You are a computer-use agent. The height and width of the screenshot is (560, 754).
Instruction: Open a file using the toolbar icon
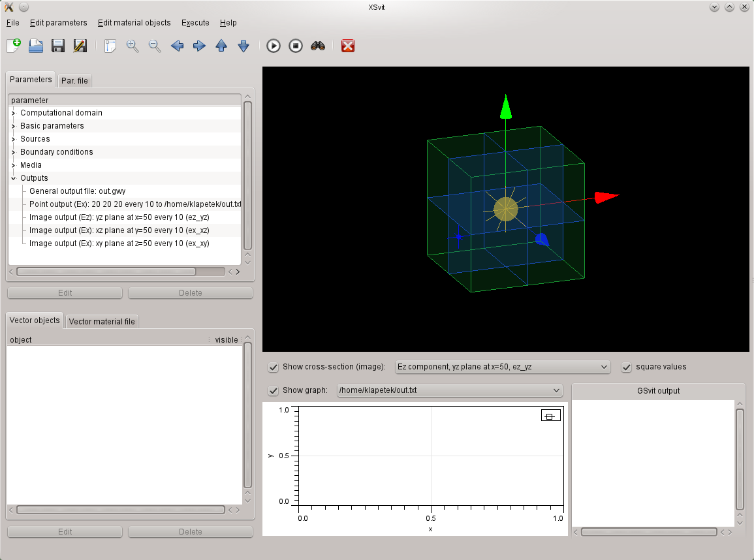click(x=36, y=46)
